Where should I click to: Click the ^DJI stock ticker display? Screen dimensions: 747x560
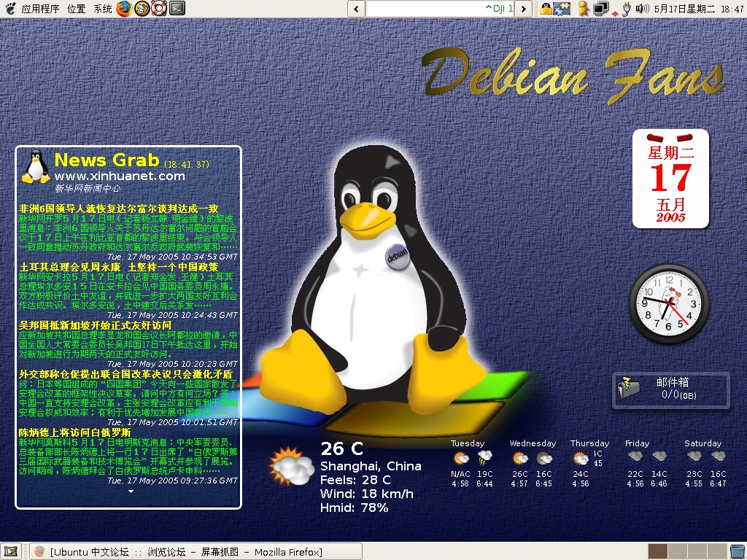(x=440, y=9)
